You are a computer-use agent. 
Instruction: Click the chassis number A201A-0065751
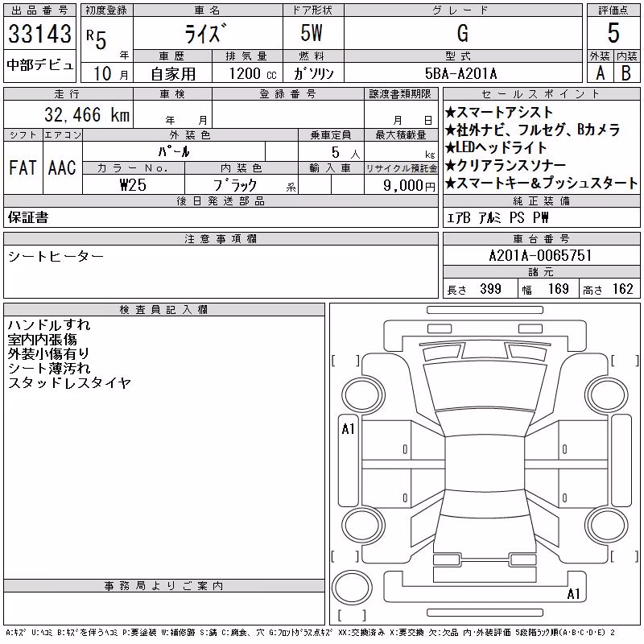click(540, 255)
